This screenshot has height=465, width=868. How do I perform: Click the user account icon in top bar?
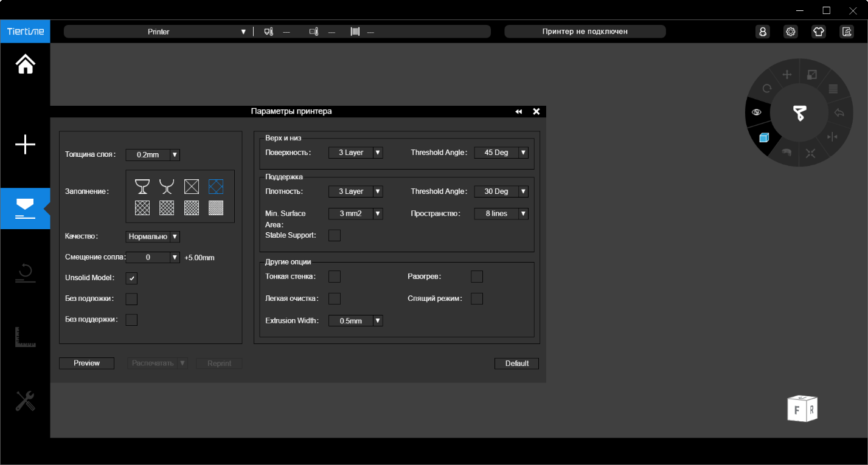tap(763, 32)
